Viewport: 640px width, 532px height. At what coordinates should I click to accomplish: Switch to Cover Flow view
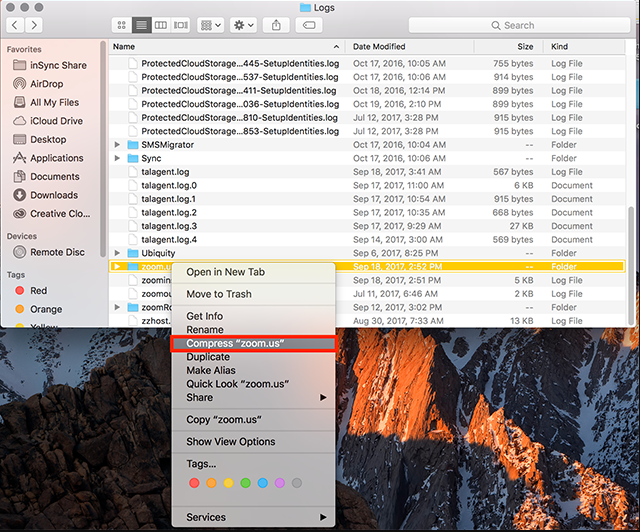tap(181, 25)
